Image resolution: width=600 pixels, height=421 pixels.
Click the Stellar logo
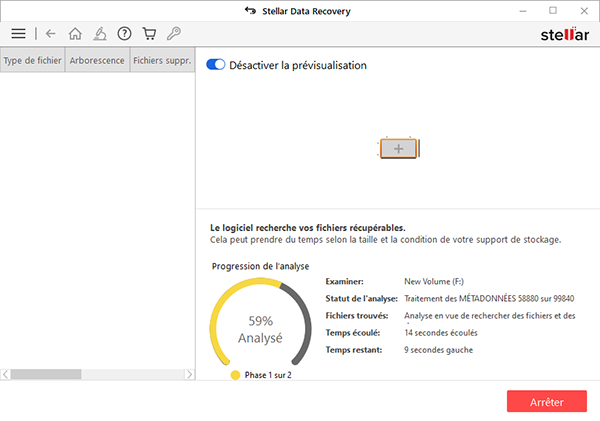[564, 34]
